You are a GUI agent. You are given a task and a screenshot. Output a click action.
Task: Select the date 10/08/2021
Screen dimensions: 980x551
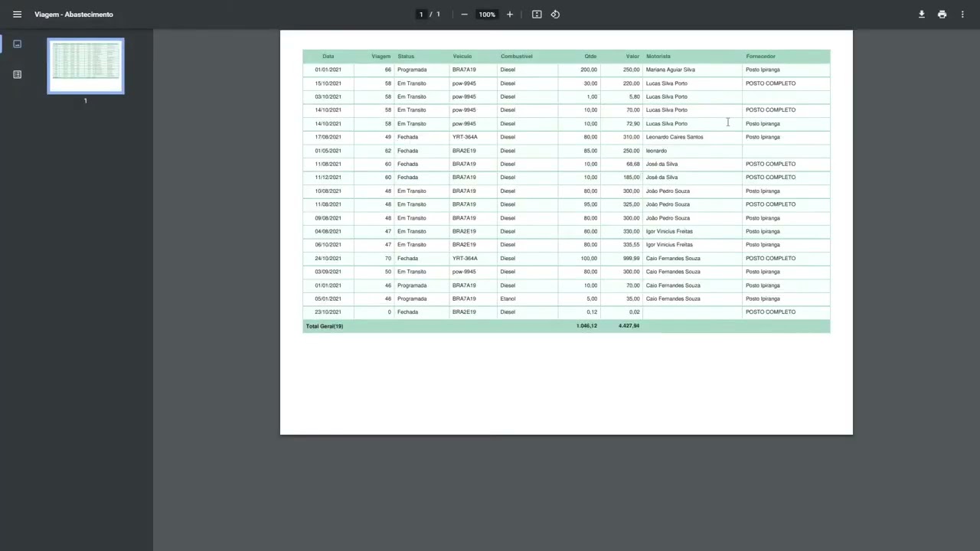point(328,191)
